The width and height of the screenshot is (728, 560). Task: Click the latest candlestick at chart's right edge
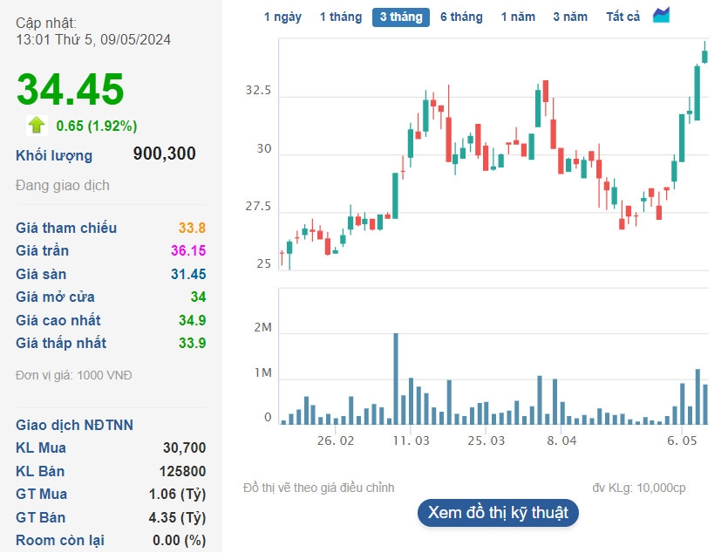(x=704, y=57)
